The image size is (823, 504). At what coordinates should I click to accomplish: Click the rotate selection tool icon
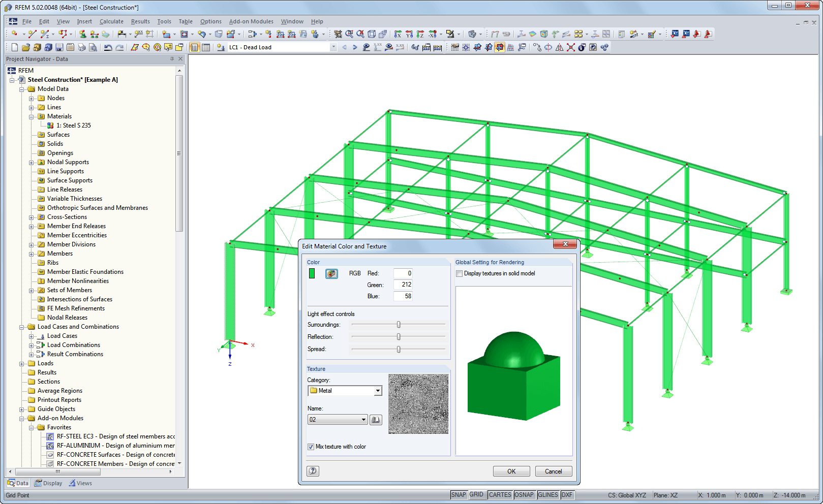pos(548,47)
